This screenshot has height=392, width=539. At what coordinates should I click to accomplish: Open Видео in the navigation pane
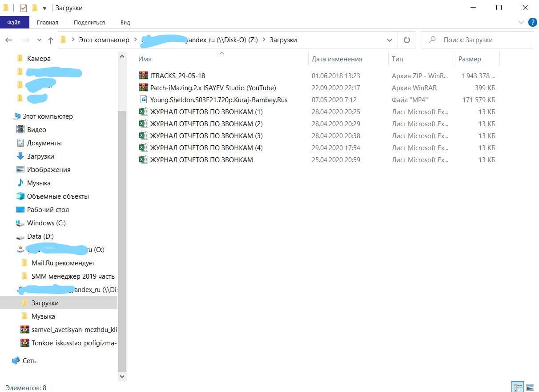(36, 129)
